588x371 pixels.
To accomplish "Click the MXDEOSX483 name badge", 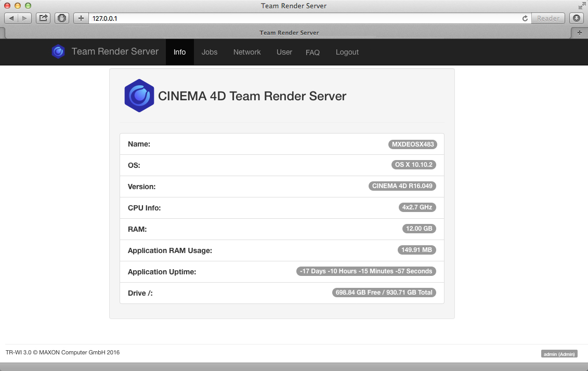I will (412, 144).
